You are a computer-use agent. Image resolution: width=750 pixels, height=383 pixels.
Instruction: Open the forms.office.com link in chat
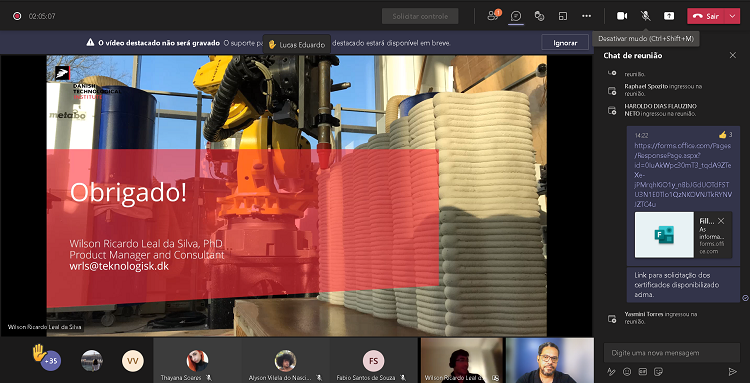pyautogui.click(x=683, y=174)
